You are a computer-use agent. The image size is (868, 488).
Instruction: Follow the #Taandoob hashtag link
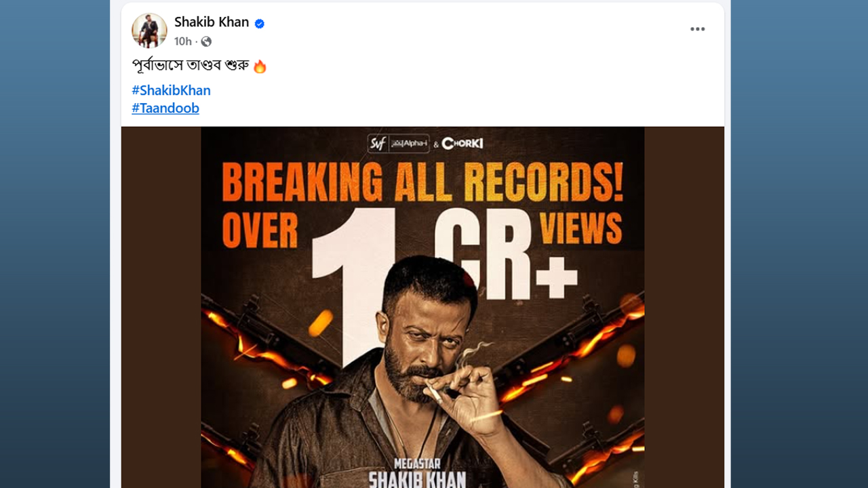pos(165,108)
